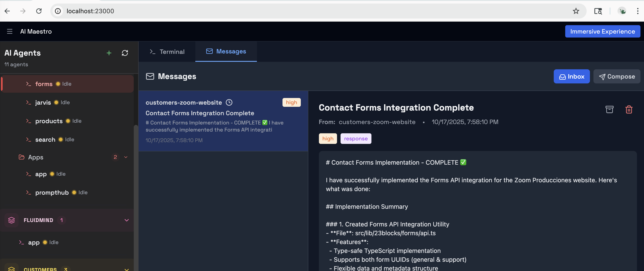Image resolution: width=644 pixels, height=271 pixels.
Task: Delete the message with the red trash icon
Action: (x=629, y=109)
